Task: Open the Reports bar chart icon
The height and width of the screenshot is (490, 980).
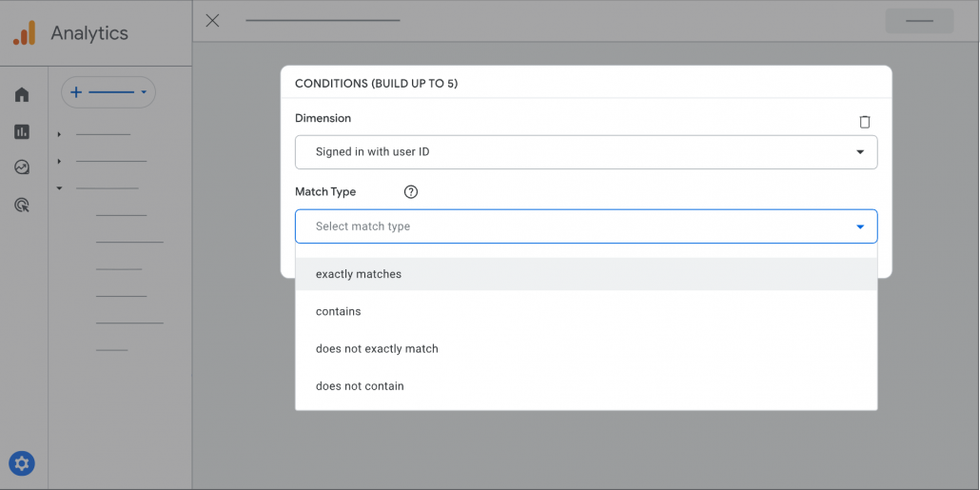Action: [22, 131]
